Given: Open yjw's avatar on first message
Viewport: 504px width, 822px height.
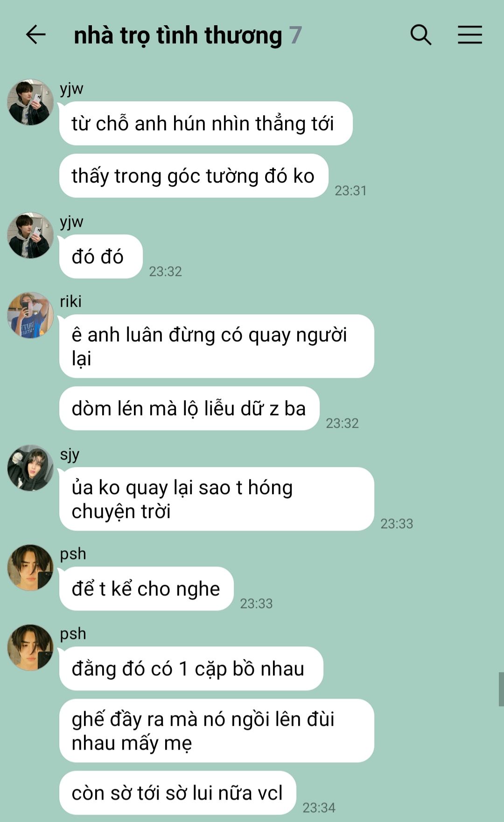Looking at the screenshot, I should [30, 102].
